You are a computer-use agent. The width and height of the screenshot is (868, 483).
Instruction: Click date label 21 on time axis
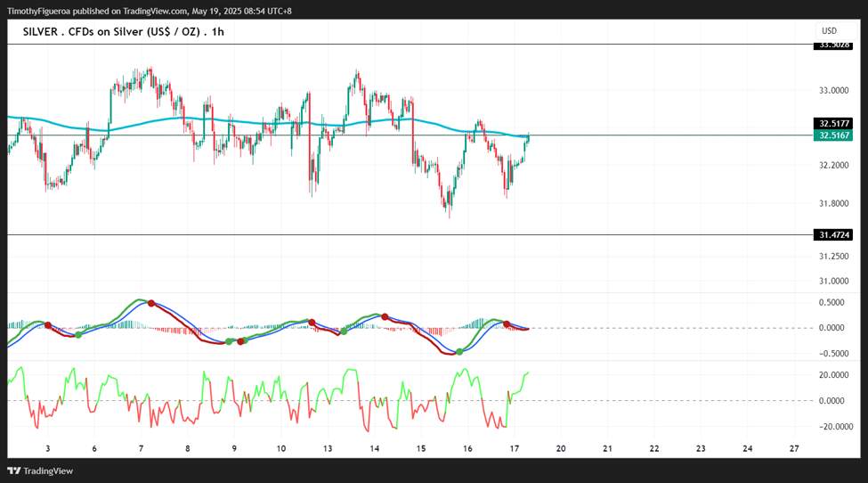pos(607,448)
